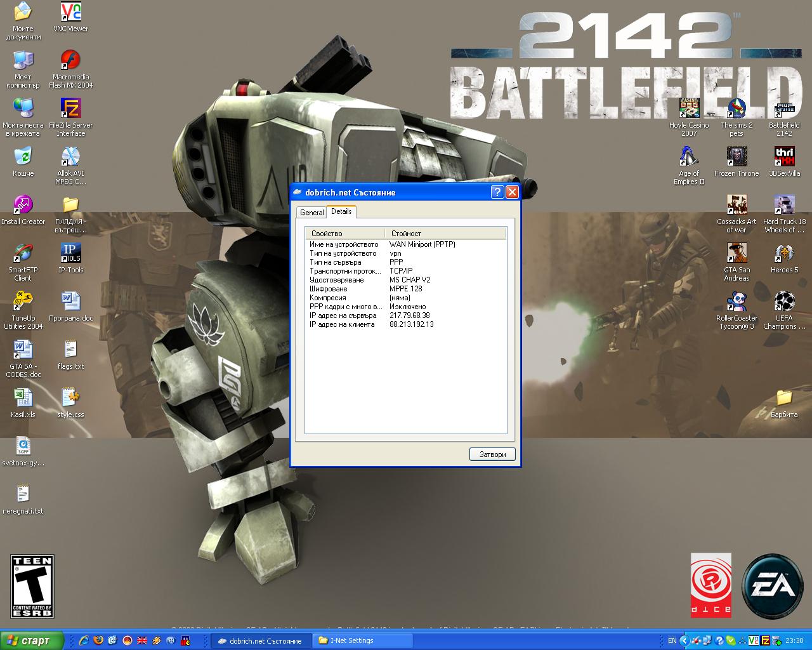
Task: Select the SmartFTP Client desktop icon
Action: coord(23,263)
